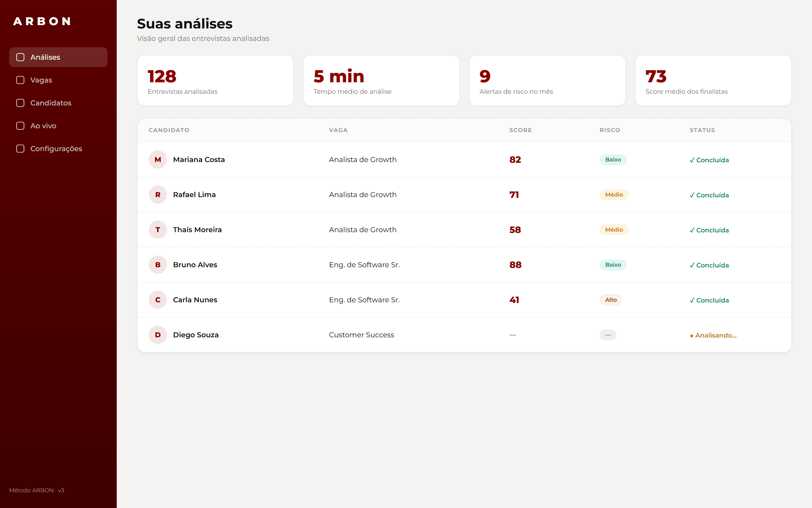Click Bruno Alves's Concluída status
This screenshot has height=508, width=812.
tap(709, 265)
